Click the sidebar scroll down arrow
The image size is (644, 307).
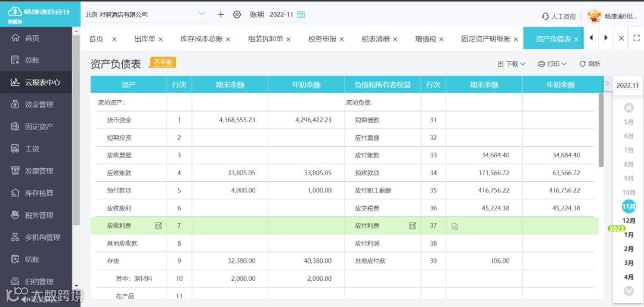pyautogui.click(x=76, y=286)
